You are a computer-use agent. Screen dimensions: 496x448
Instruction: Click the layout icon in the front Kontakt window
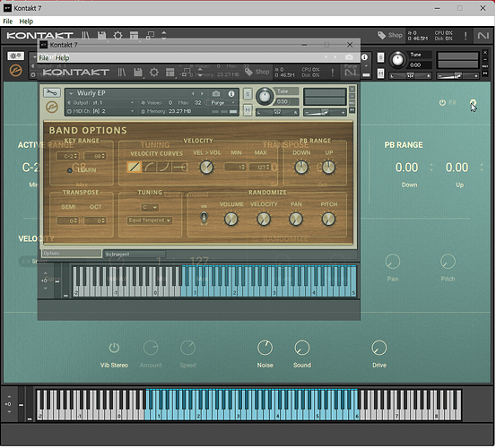click(x=170, y=73)
